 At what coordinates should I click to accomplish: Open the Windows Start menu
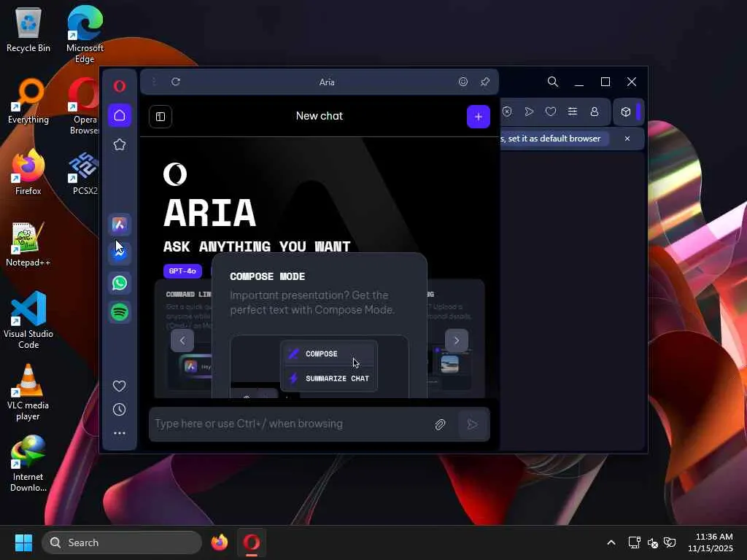23,542
